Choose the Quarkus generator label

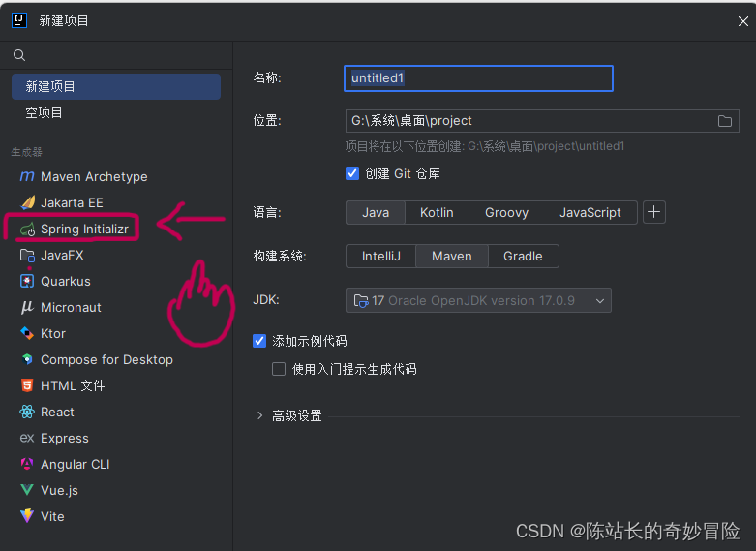[66, 281]
